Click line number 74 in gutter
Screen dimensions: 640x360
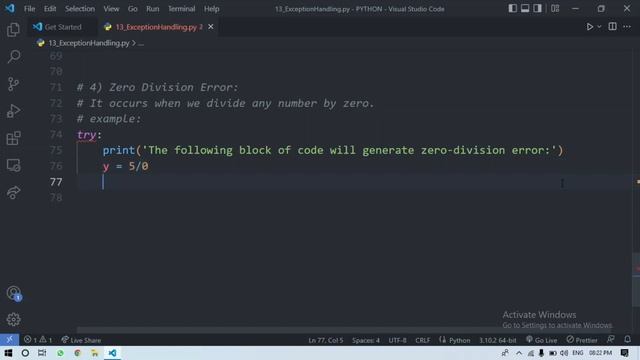point(56,134)
